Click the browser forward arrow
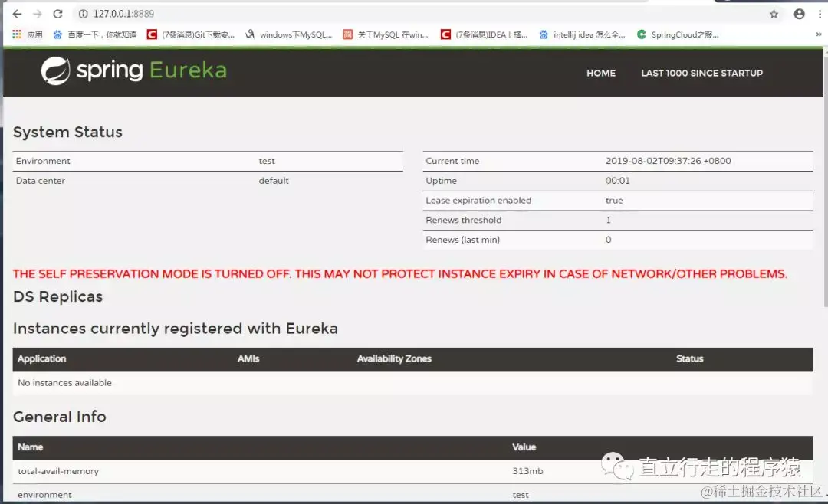This screenshot has width=828, height=504. coord(38,14)
